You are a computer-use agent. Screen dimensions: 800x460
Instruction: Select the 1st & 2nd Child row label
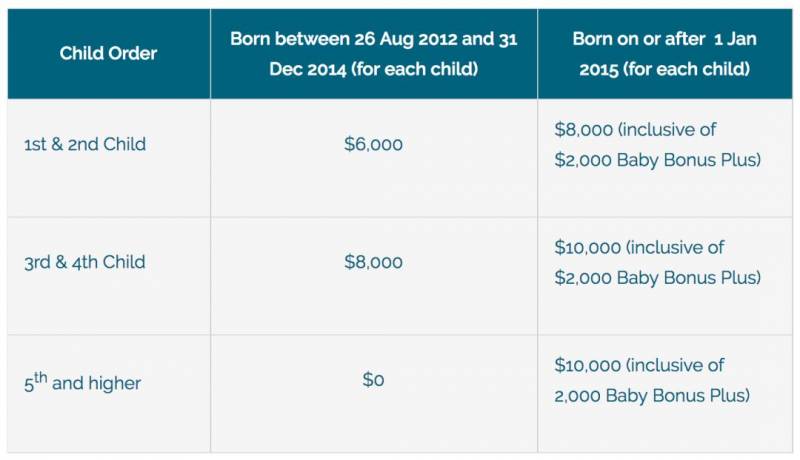tap(85, 144)
